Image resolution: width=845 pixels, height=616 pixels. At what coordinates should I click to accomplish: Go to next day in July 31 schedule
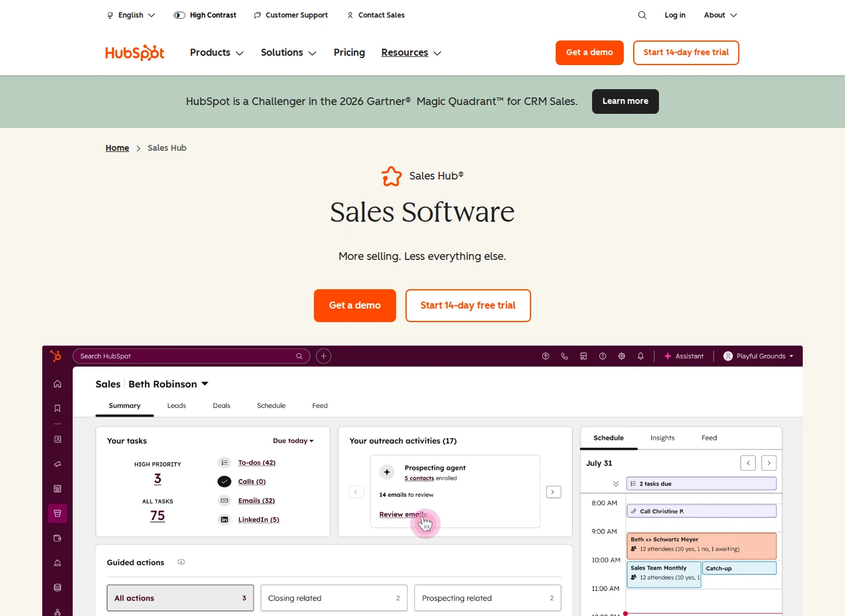[x=769, y=463]
